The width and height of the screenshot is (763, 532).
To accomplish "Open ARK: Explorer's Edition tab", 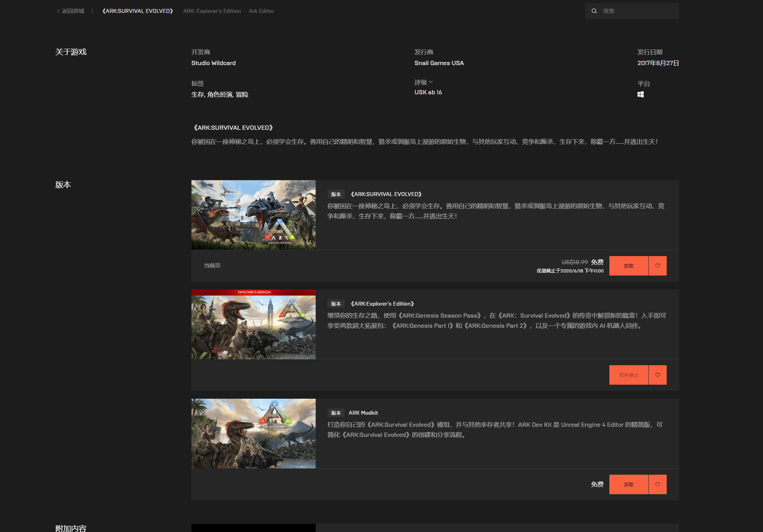I will point(212,11).
